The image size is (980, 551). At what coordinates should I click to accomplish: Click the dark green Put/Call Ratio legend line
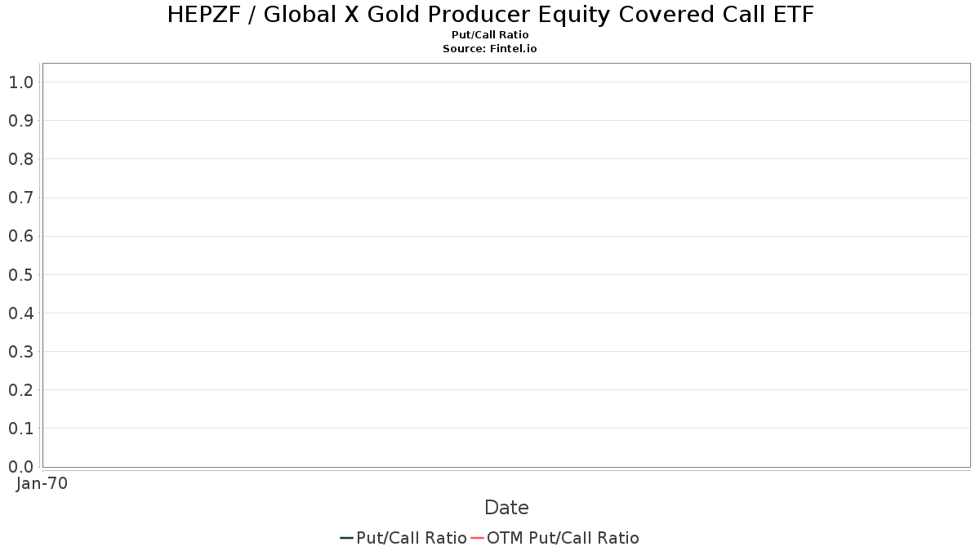346,538
